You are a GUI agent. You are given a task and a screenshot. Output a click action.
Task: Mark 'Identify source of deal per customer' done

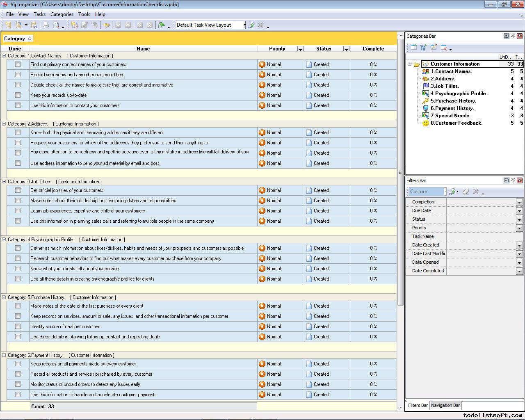(x=18, y=326)
